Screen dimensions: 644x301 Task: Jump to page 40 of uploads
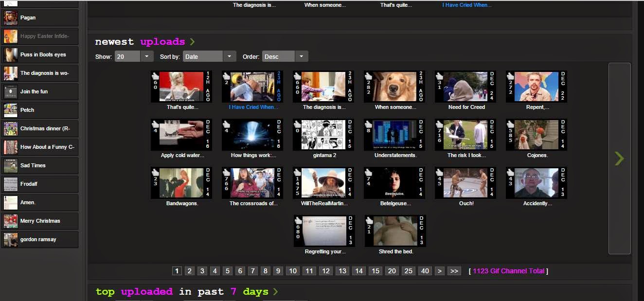[x=425, y=271]
